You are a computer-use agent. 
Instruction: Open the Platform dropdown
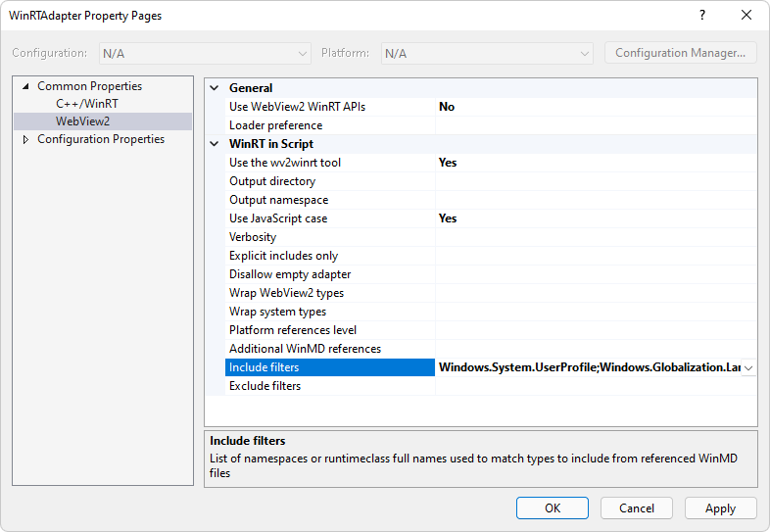pos(487,53)
